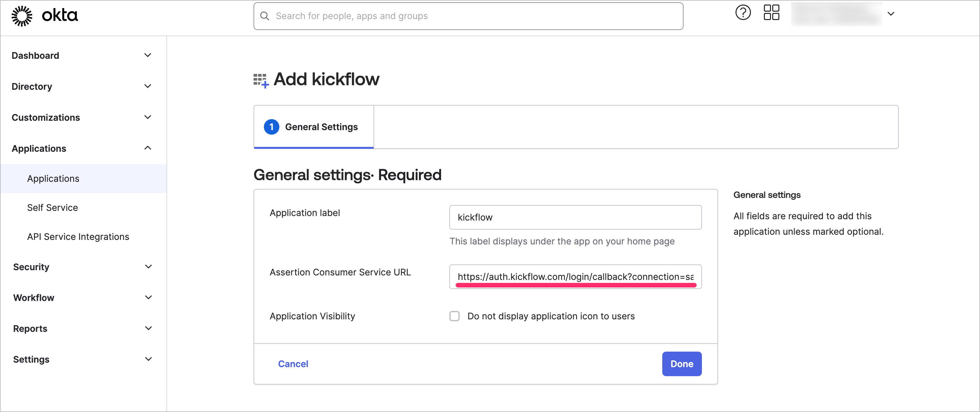Viewport: 980px width, 412px height.
Task: Open the apps grid icon
Action: point(771,13)
